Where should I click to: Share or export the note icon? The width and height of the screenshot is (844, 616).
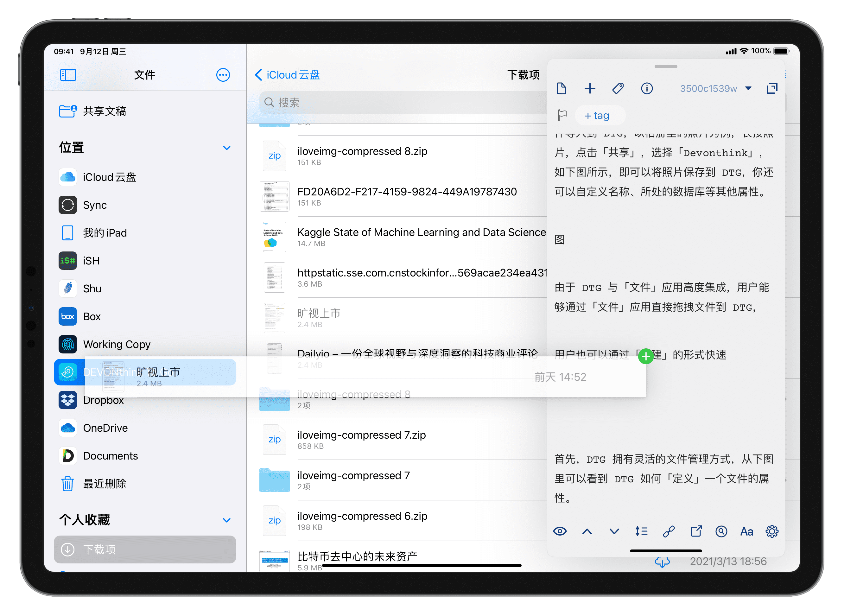(x=696, y=531)
